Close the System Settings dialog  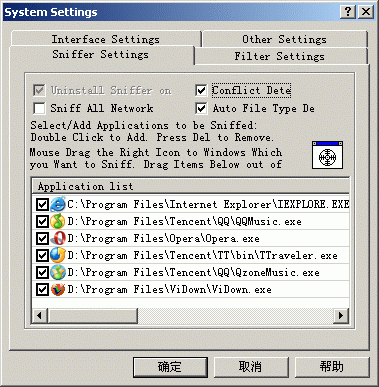point(366,12)
